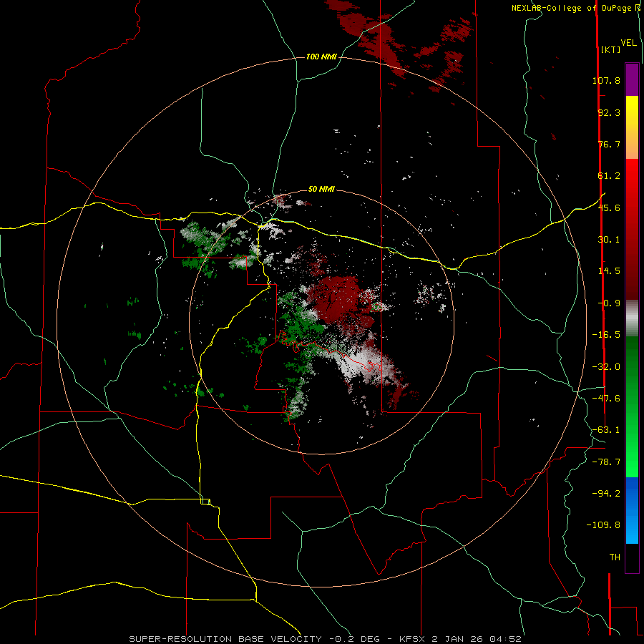644x644 pixels.
Task: Click the TH legend label
Action: (x=615, y=557)
